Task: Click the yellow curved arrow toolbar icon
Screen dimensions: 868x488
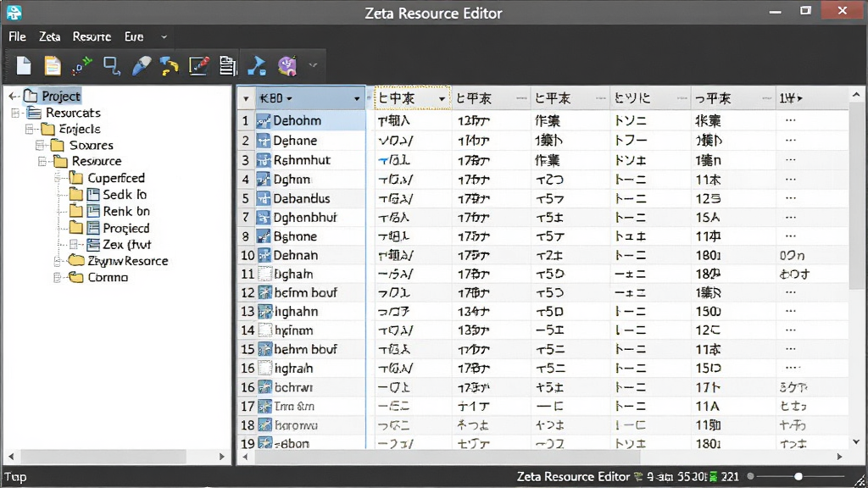Action: click(x=170, y=66)
